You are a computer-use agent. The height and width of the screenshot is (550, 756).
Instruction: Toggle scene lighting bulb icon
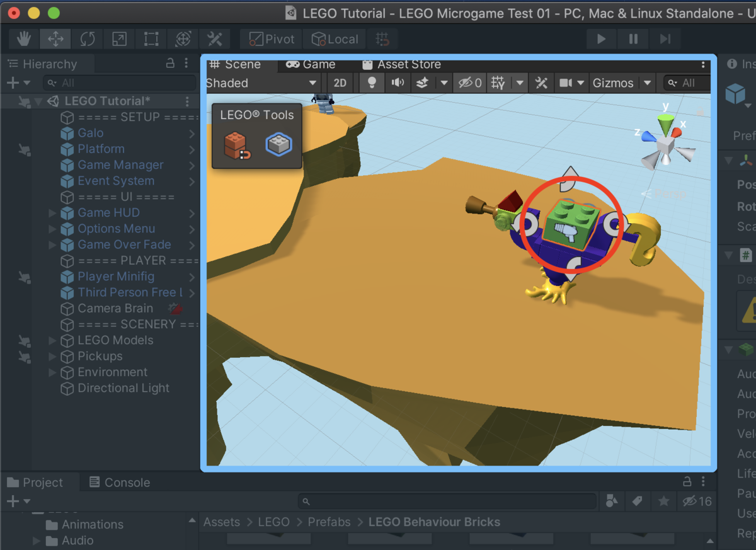click(x=372, y=83)
